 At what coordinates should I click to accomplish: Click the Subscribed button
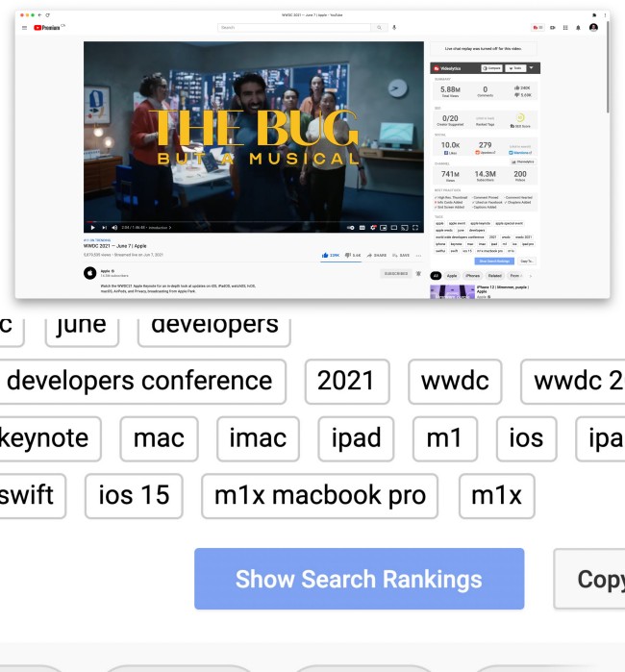point(395,273)
